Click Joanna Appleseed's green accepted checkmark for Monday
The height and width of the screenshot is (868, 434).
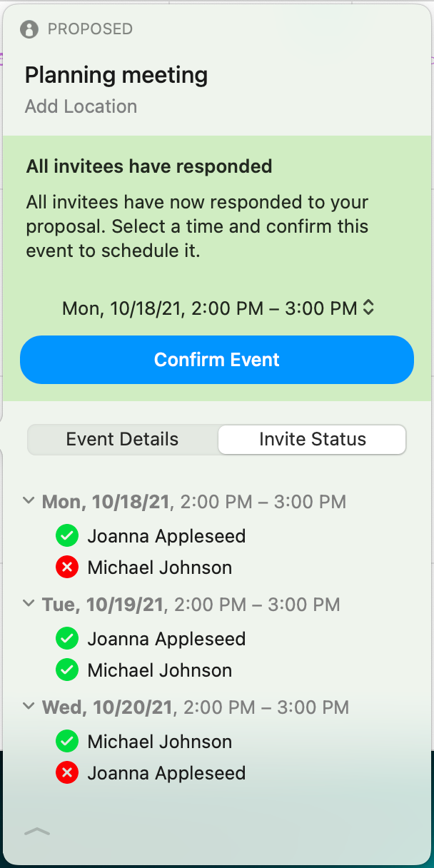tap(66, 535)
